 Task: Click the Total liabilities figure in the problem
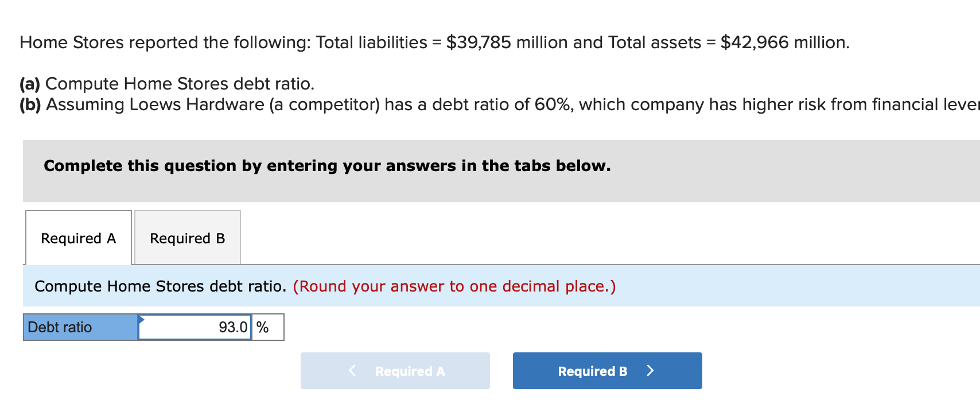(478, 42)
